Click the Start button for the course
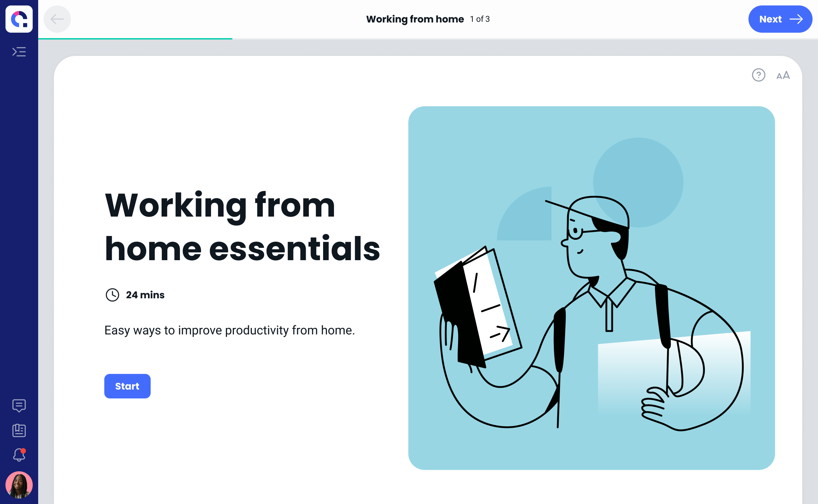 click(x=127, y=385)
